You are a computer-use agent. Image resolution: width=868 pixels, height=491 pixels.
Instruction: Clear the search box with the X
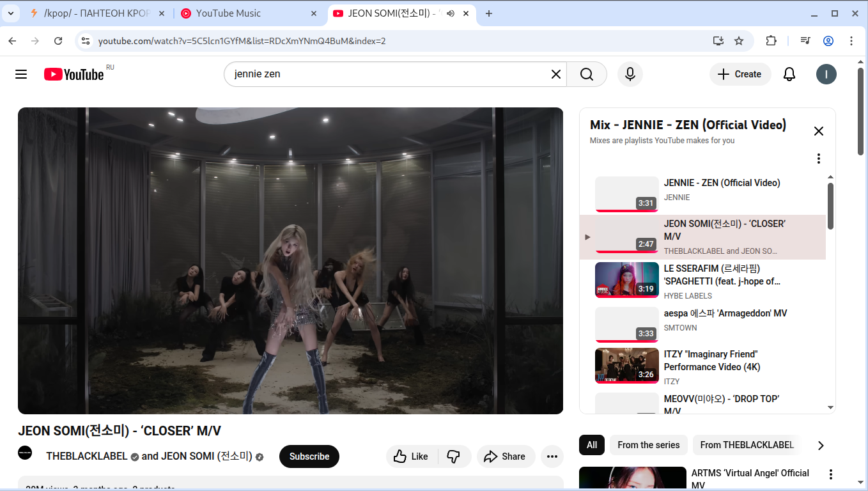click(556, 74)
